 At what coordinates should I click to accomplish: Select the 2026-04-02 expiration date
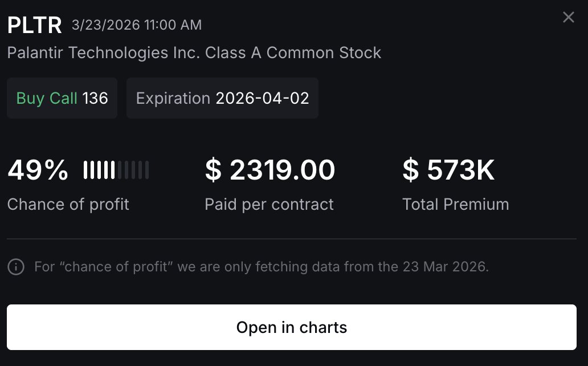[262, 98]
